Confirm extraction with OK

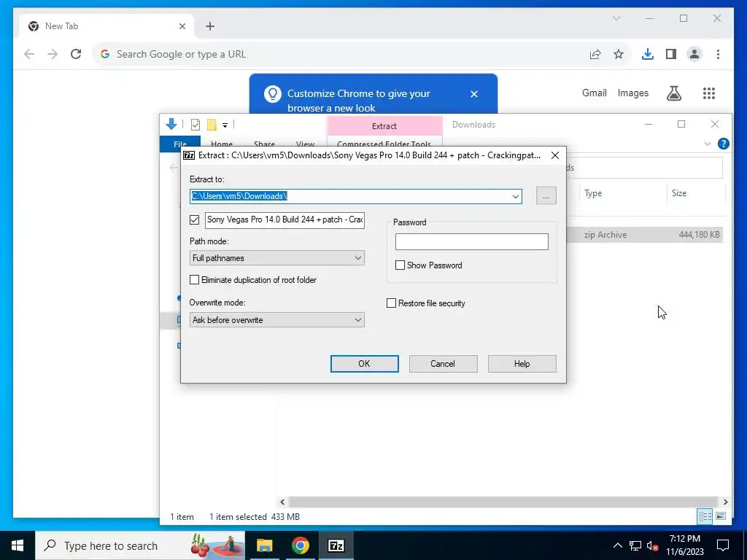[x=365, y=364]
